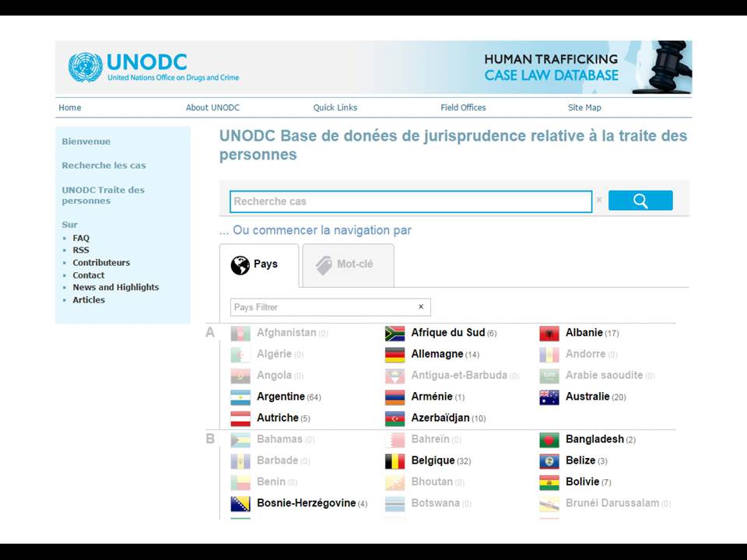The width and height of the screenshot is (747, 560).
Task: Open the FAQ sidebar link
Action: 81,238
